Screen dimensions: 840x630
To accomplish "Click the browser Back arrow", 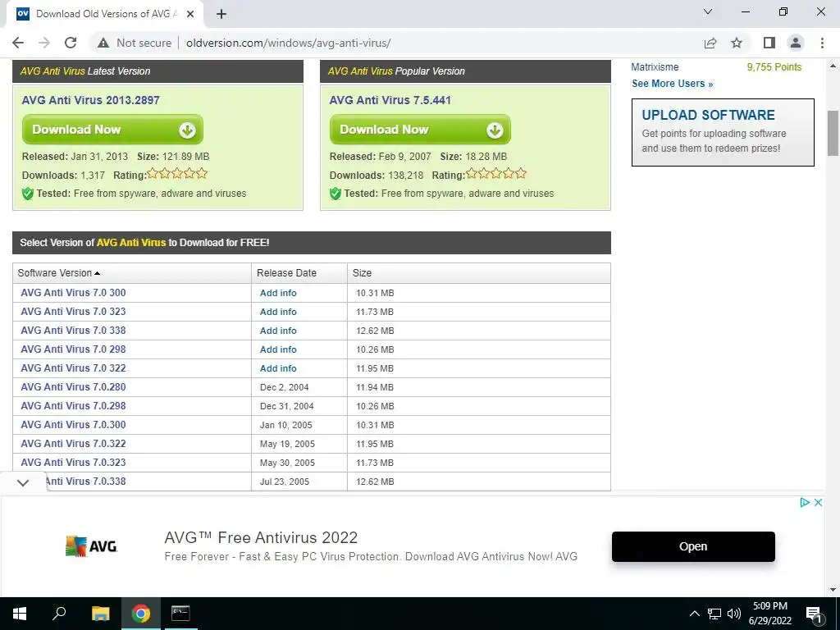I will point(18,43).
